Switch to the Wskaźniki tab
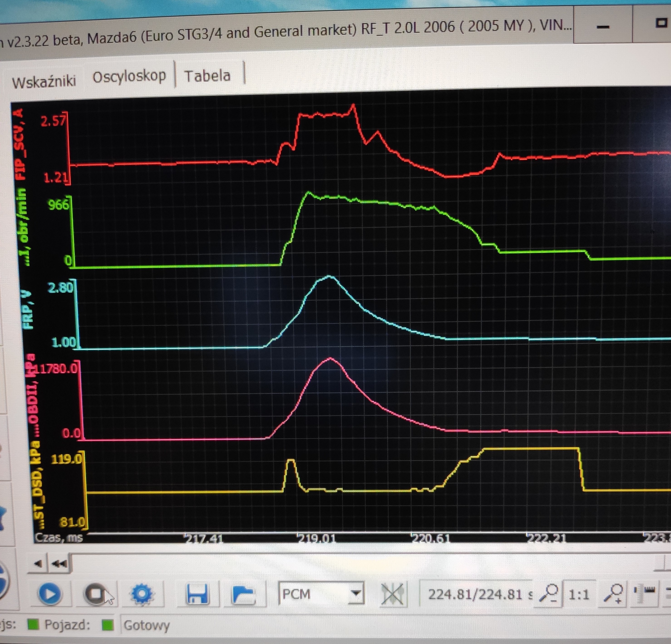The image size is (671, 644). (44, 81)
